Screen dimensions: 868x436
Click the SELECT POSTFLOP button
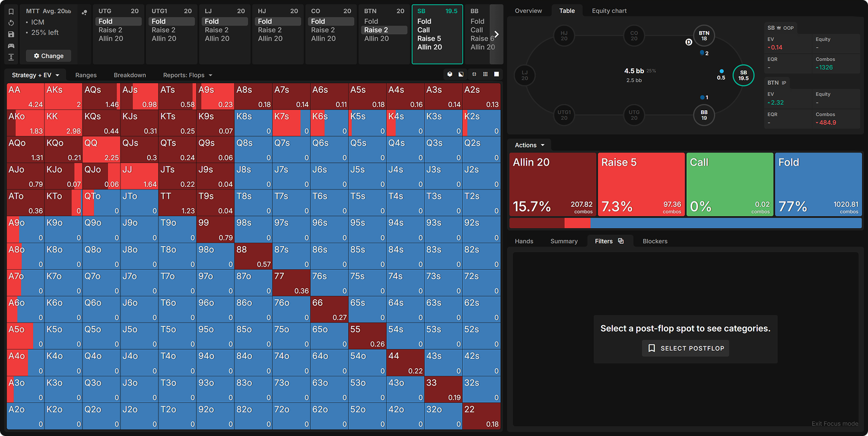(685, 348)
